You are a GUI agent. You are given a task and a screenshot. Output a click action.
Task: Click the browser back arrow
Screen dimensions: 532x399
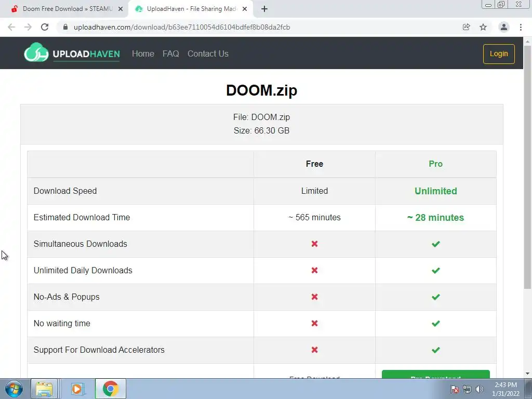coord(11,27)
